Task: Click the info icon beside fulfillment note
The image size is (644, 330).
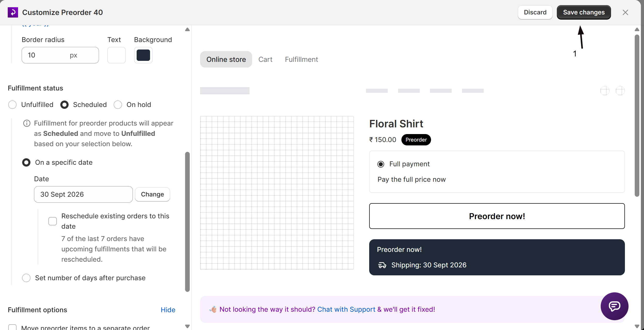Action: 27,123
